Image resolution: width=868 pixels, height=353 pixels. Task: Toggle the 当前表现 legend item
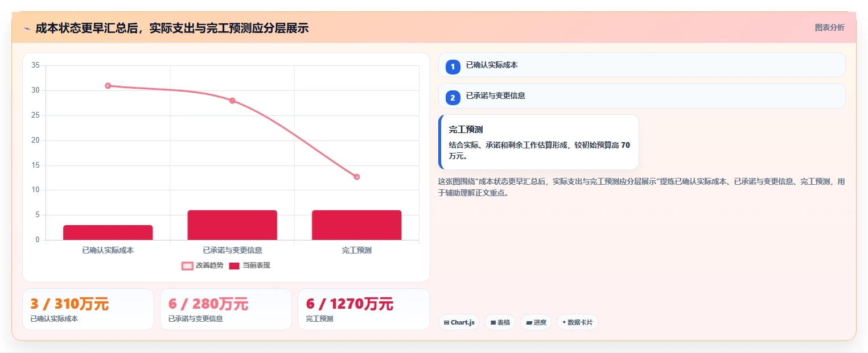tap(249, 265)
